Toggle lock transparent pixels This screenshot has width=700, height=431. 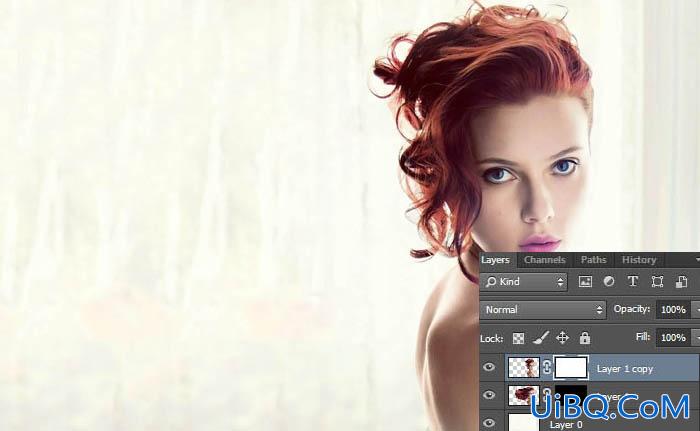(518, 339)
